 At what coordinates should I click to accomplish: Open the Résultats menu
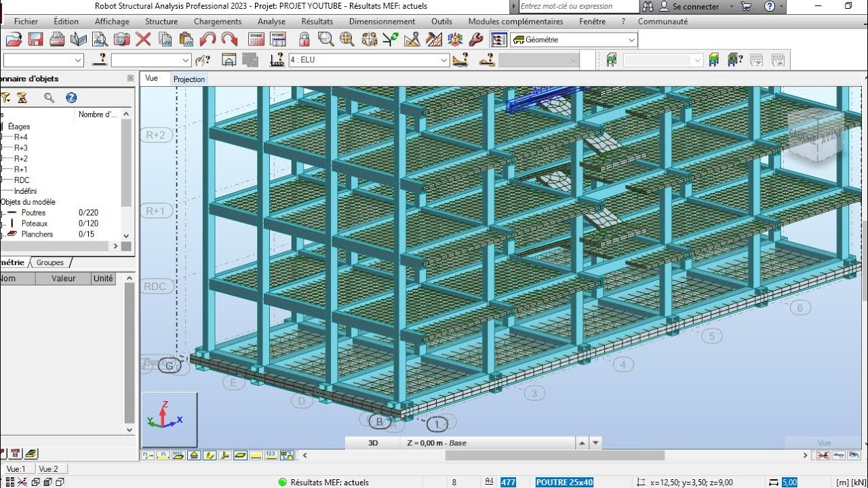click(x=317, y=21)
